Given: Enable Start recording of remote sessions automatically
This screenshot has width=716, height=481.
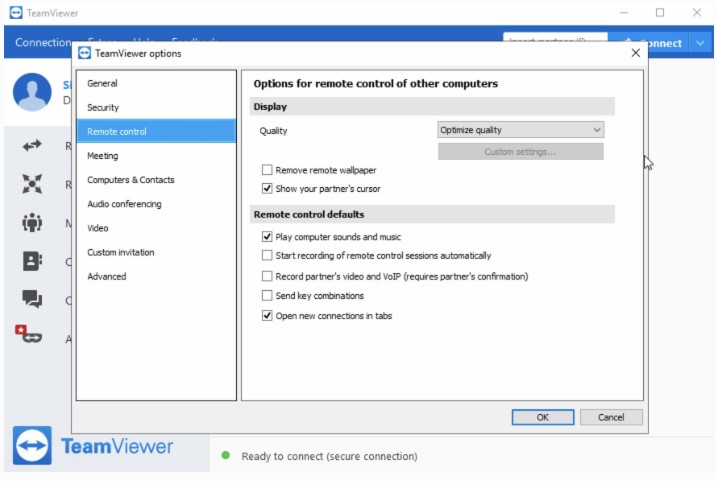Looking at the screenshot, I should 267,255.
